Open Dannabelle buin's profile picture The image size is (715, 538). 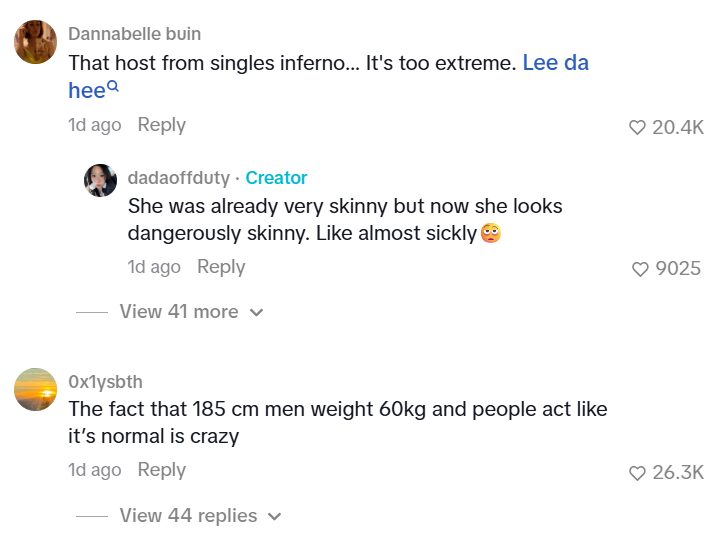tap(35, 43)
